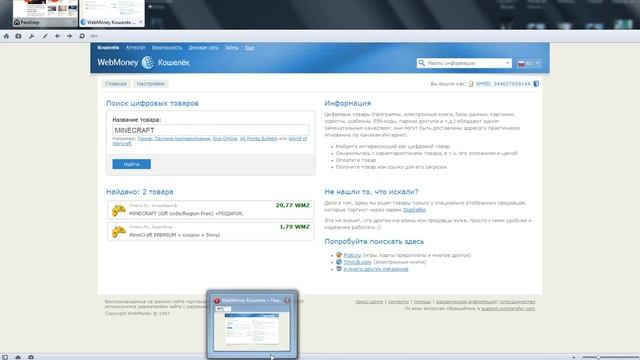Switch to the WebMoney Кошелёк browser tab

(112, 14)
